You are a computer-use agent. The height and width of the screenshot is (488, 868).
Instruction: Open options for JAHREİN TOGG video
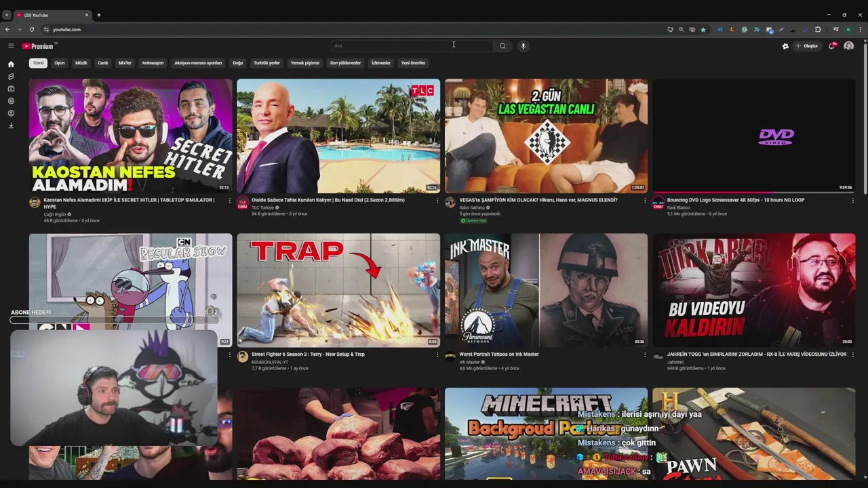pyautogui.click(x=852, y=354)
